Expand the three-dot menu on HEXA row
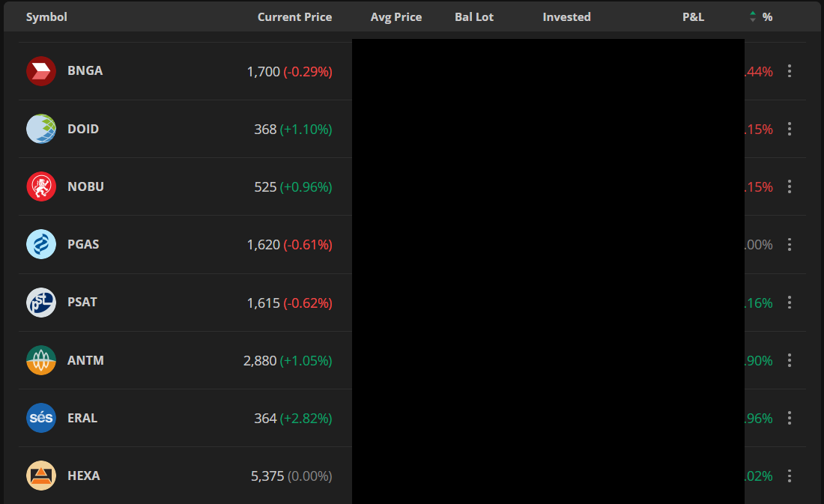Image resolution: width=824 pixels, height=504 pixels. click(789, 476)
